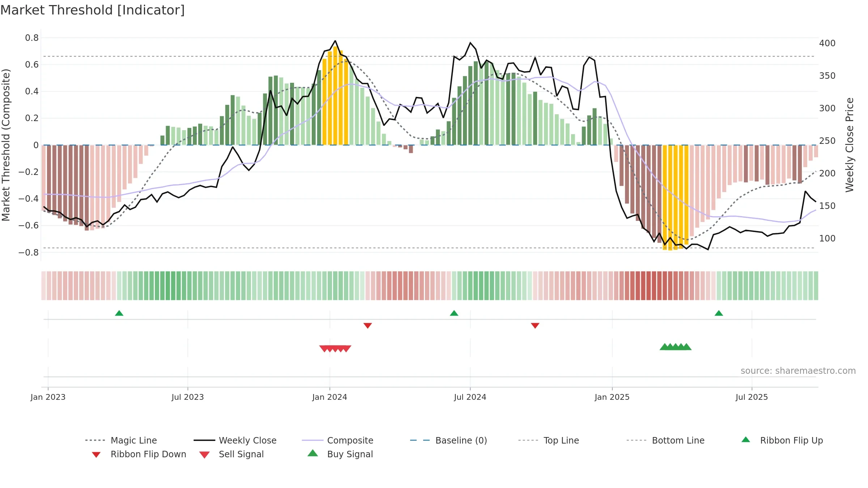The height and width of the screenshot is (488, 868).
Task: Toggle the Bottom Line legend entry
Action: point(665,440)
